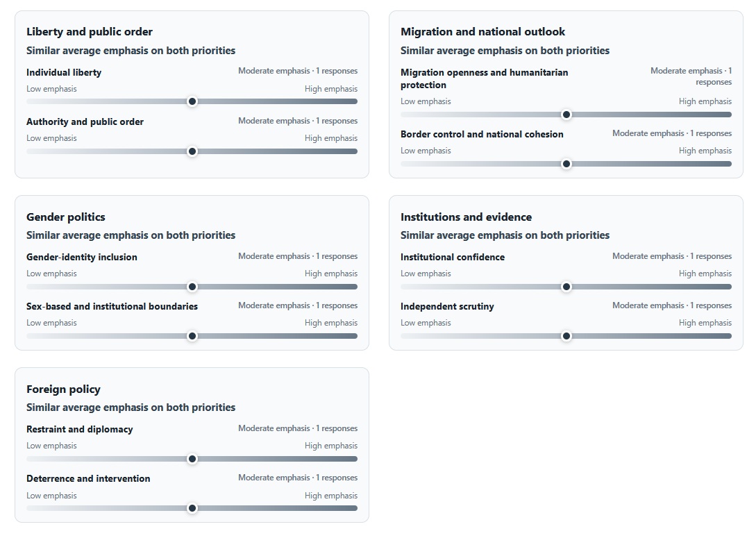Click the Migration openness and humanitarian protection slider handle

pyautogui.click(x=566, y=115)
